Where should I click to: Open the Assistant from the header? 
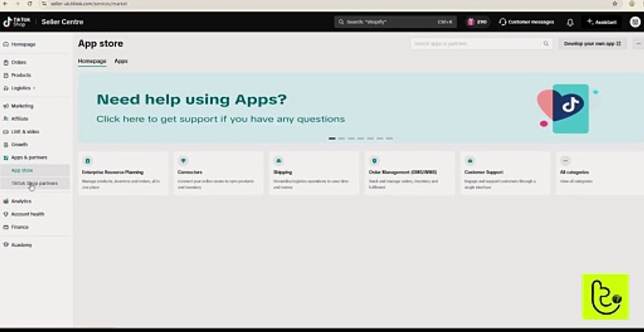click(602, 22)
